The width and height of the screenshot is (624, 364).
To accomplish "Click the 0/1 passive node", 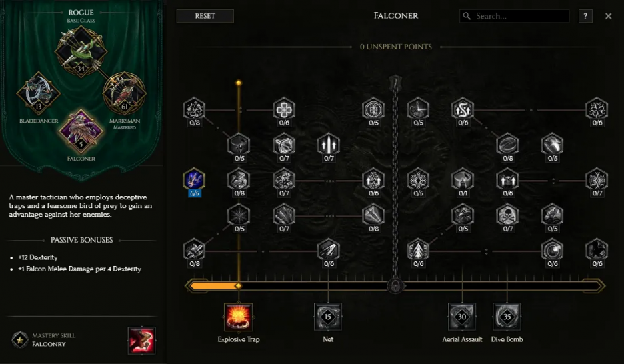I will click(x=463, y=179).
